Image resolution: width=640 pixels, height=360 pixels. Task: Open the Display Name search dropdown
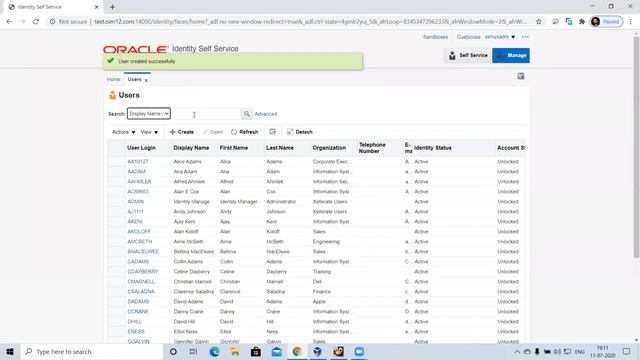[149, 113]
